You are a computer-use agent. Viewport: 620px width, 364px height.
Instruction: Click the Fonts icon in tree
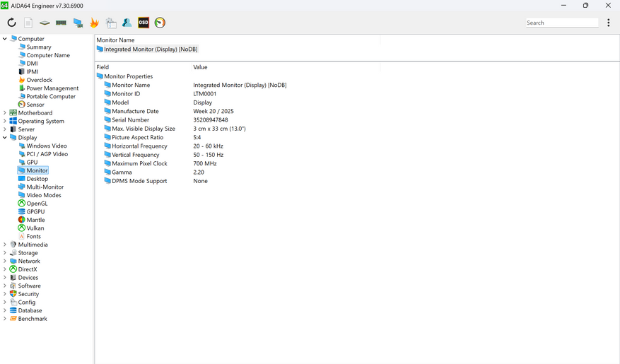(22, 236)
